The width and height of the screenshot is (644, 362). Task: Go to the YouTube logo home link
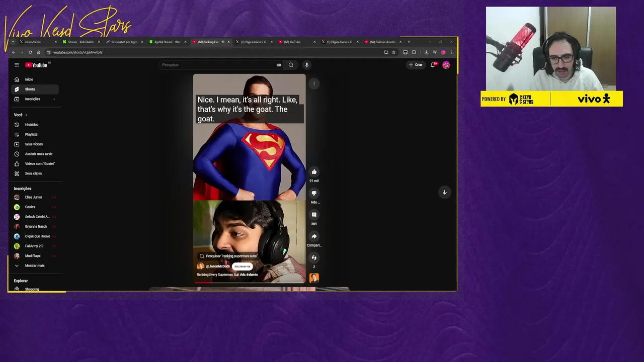(x=36, y=65)
